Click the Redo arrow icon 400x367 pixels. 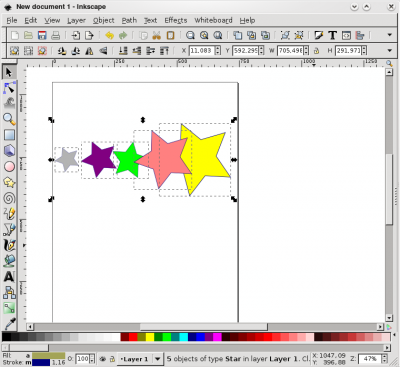(123, 35)
